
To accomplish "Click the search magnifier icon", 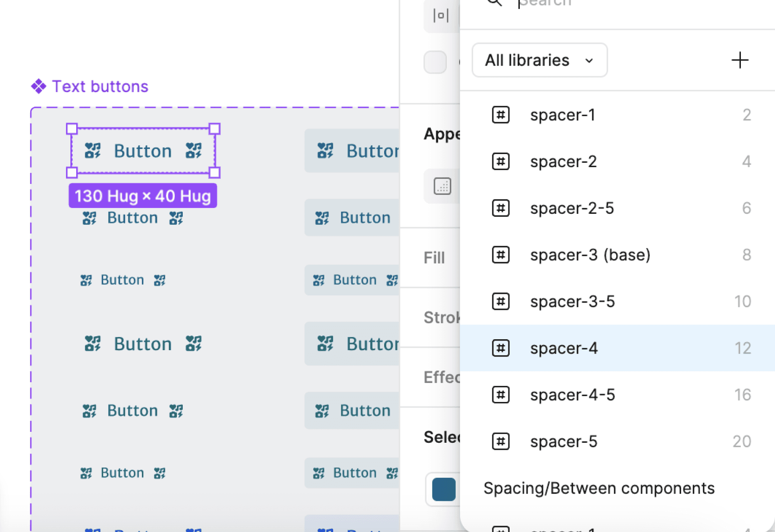I will pyautogui.click(x=494, y=3).
